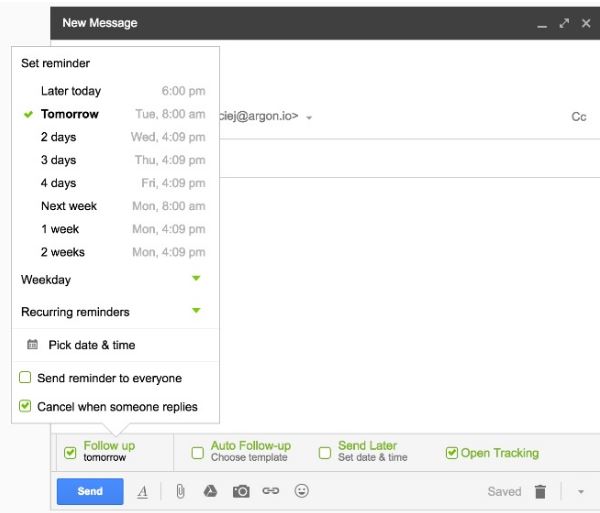Click the insert photo camera icon
This screenshot has width=600, height=513.
[241, 491]
